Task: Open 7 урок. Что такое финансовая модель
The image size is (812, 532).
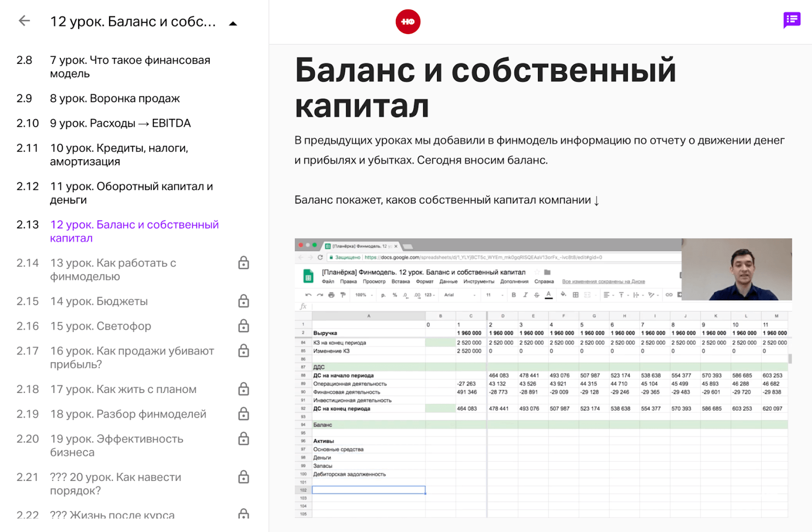Action: pyautogui.click(x=129, y=67)
